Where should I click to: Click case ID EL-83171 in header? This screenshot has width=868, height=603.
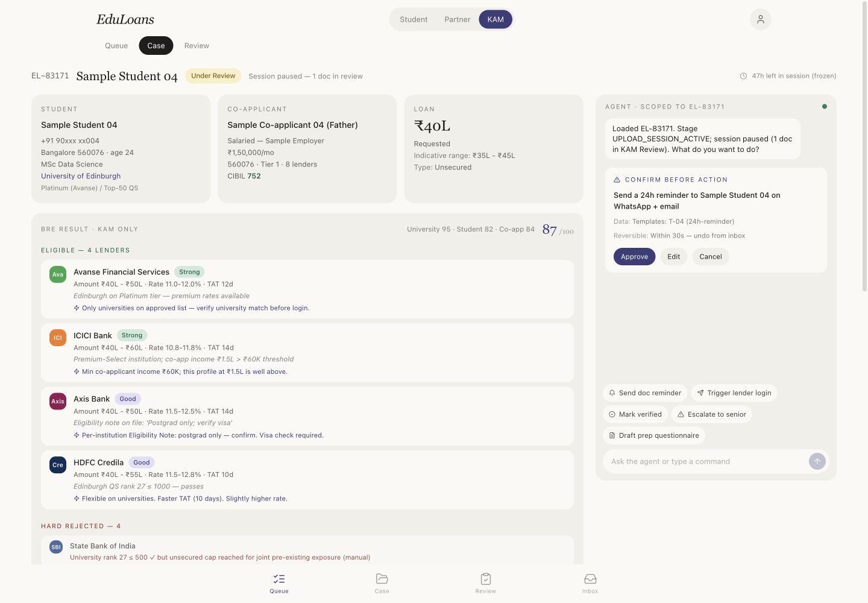pyautogui.click(x=50, y=76)
